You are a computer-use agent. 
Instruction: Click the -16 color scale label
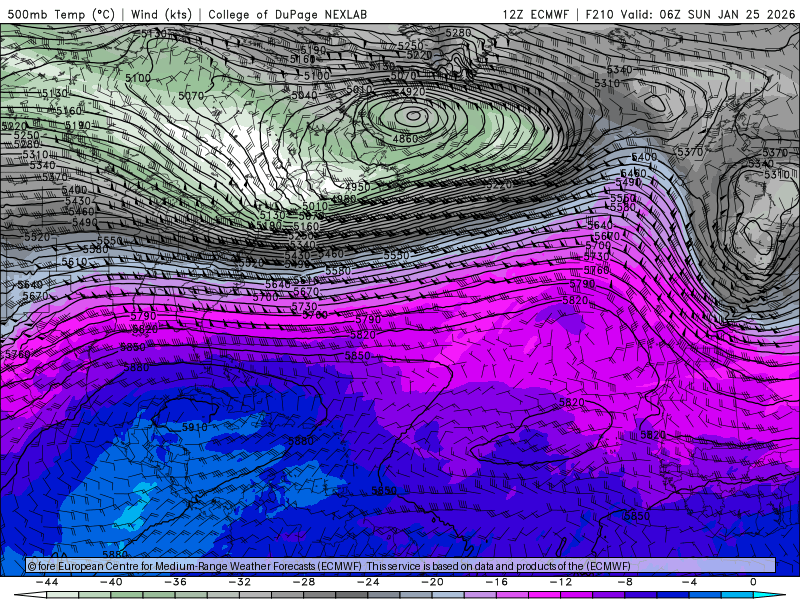coord(497,582)
